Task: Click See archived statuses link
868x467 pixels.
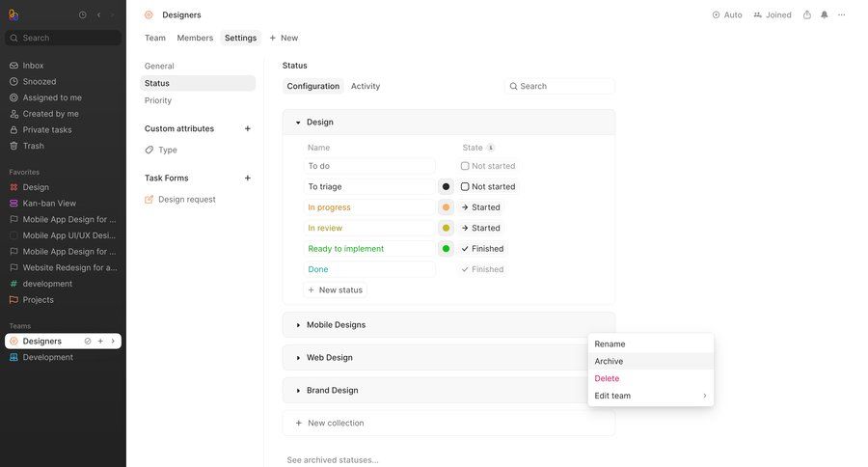Action: (x=333, y=460)
